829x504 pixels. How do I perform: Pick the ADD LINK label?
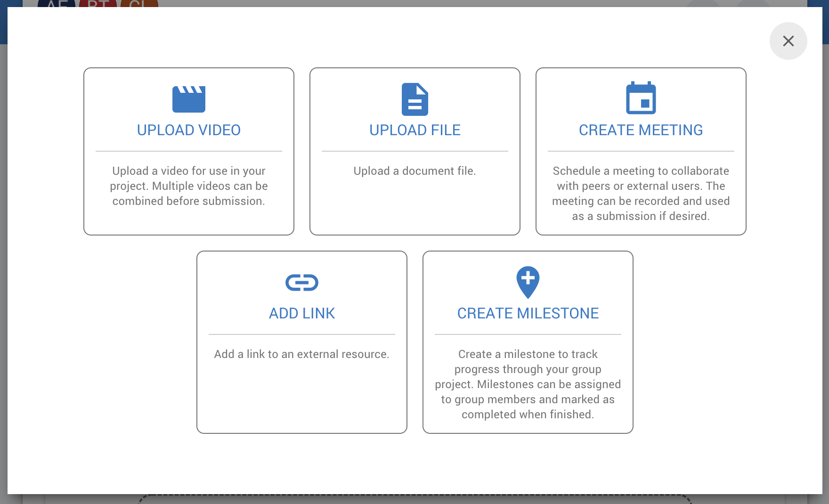click(x=301, y=313)
